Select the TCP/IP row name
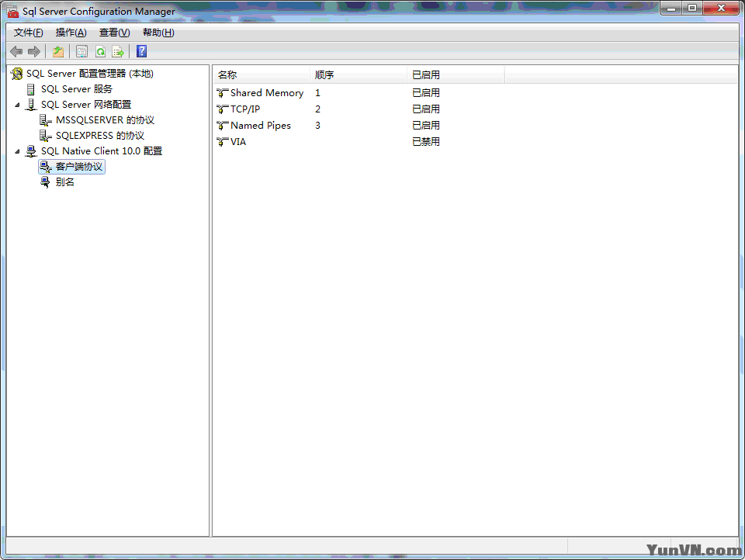 245,109
